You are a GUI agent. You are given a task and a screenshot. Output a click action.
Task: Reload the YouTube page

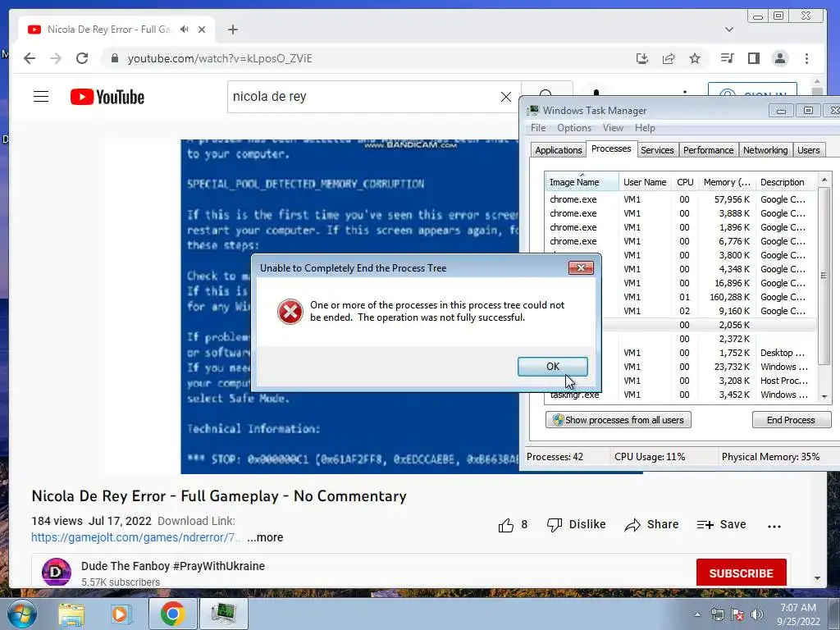tap(82, 58)
